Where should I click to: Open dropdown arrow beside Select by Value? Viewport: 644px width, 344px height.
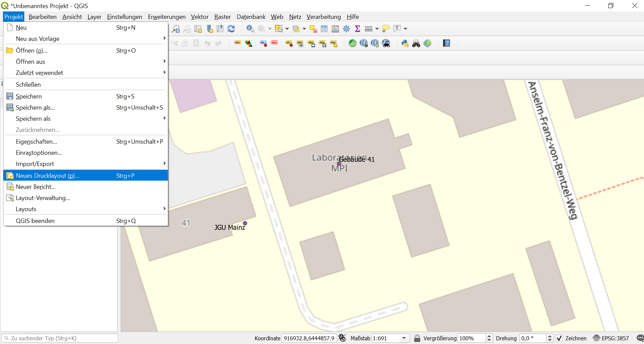[x=304, y=29]
